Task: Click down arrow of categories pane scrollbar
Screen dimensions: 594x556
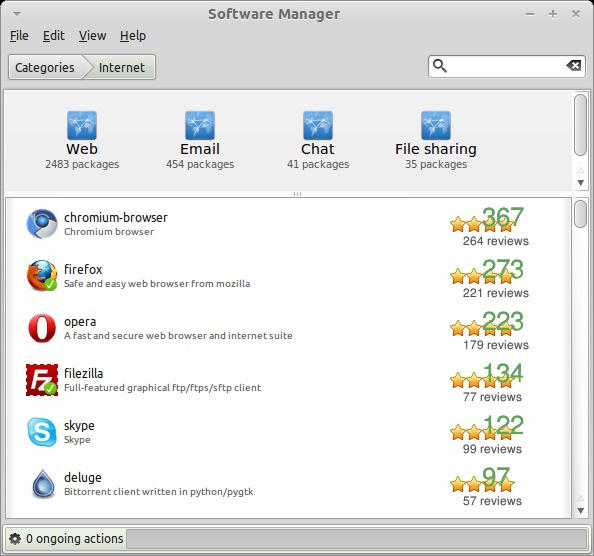Action: [580, 183]
